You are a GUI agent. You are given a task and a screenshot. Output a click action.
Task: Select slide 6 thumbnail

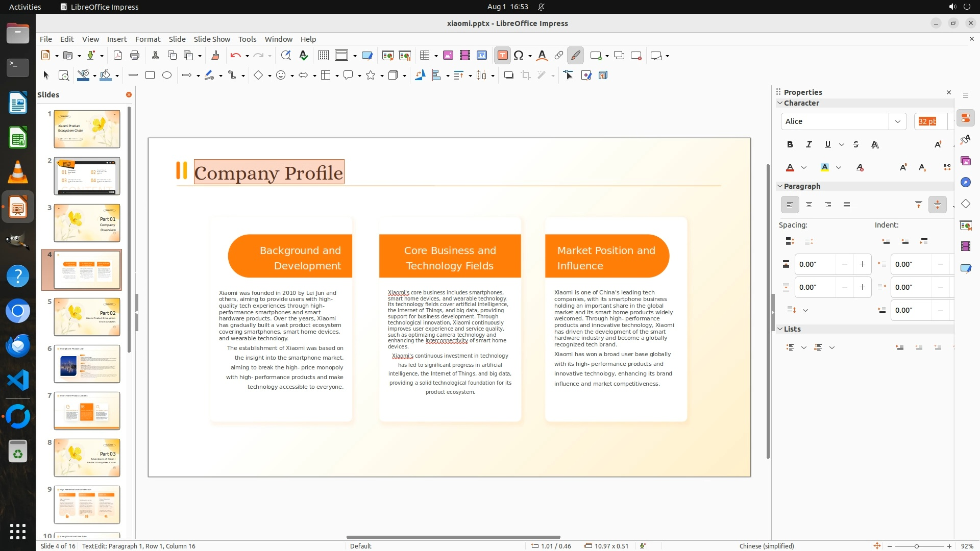tap(87, 364)
